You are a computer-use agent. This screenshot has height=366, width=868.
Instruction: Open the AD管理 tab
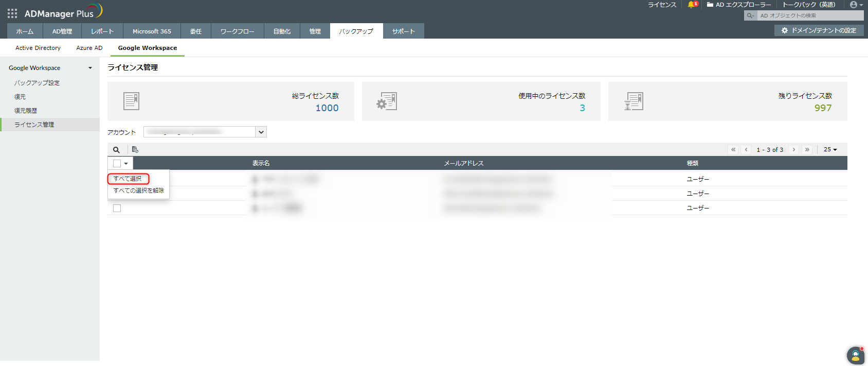tap(62, 31)
